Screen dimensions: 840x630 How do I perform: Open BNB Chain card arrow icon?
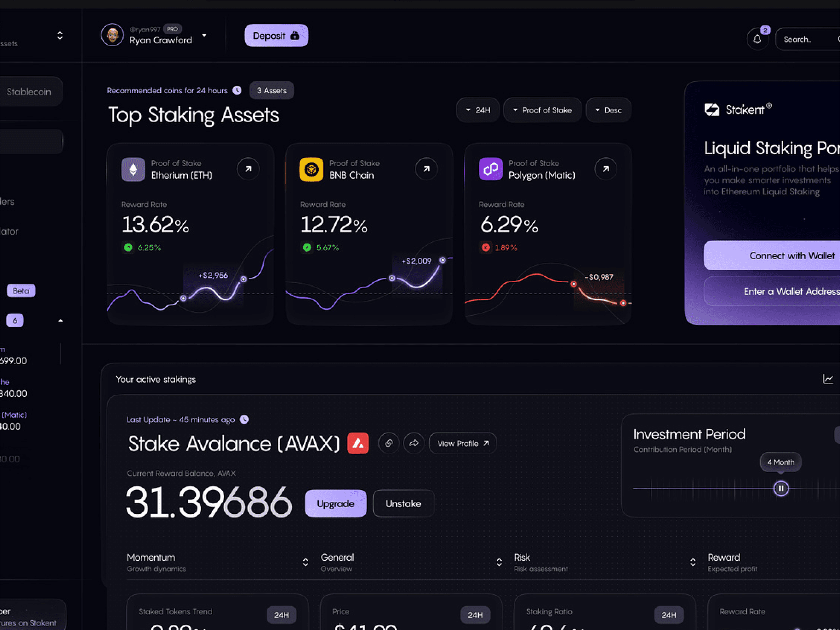[x=426, y=169]
